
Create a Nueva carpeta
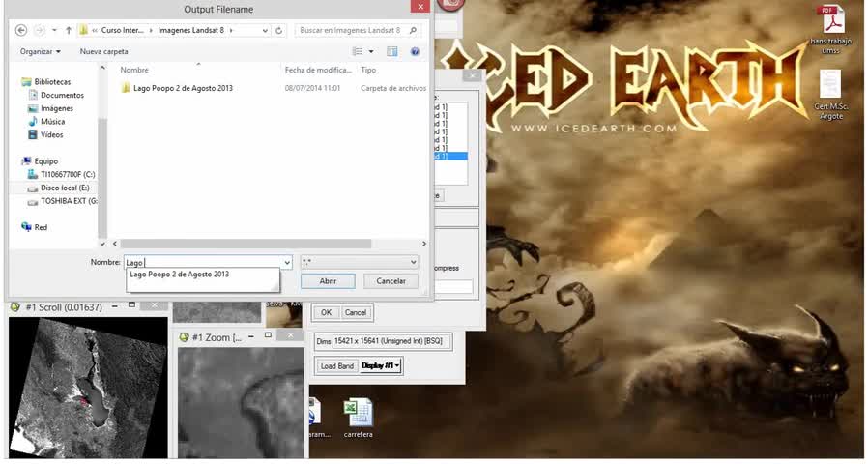coord(103,51)
